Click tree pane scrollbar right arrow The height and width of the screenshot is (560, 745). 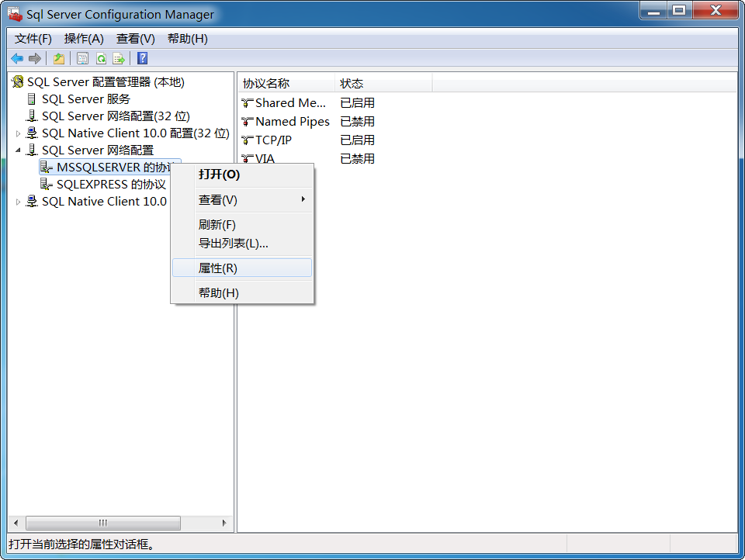tap(224, 523)
